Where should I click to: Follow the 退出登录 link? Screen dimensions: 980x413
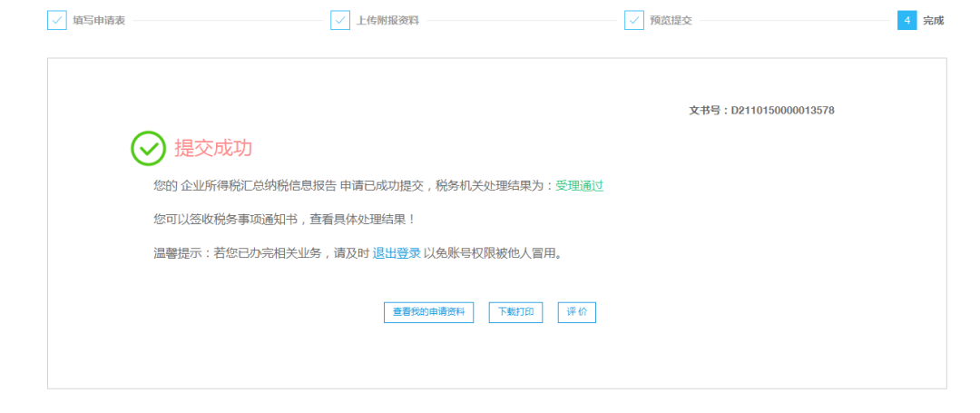(397, 253)
